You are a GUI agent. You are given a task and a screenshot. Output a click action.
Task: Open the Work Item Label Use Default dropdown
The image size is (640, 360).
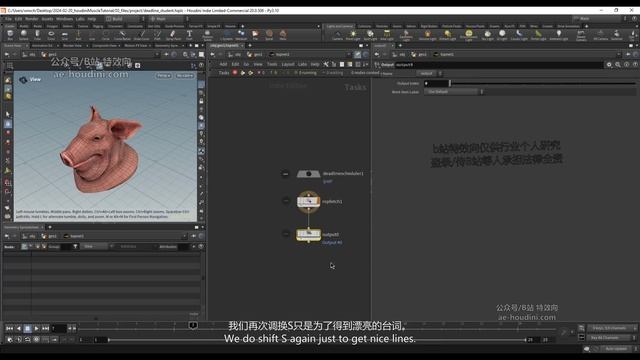453,92
